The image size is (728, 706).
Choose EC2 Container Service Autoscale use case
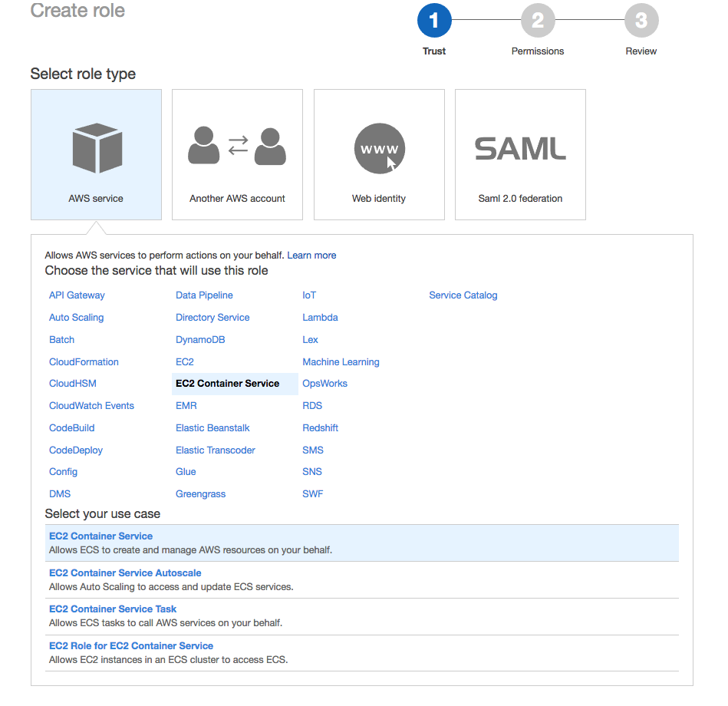click(x=361, y=579)
